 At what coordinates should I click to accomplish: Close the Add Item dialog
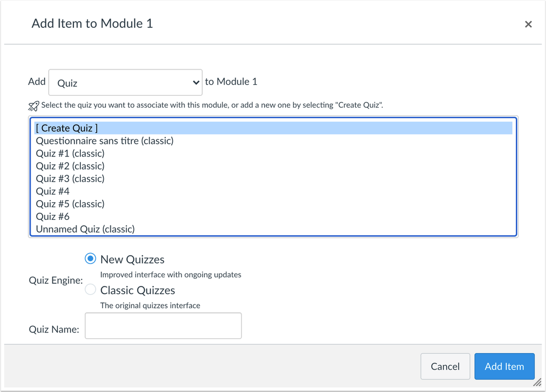click(529, 24)
